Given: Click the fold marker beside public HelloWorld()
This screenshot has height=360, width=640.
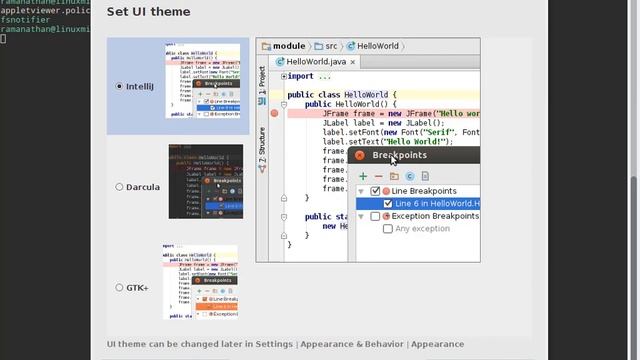Looking at the screenshot, I should click(284, 104).
